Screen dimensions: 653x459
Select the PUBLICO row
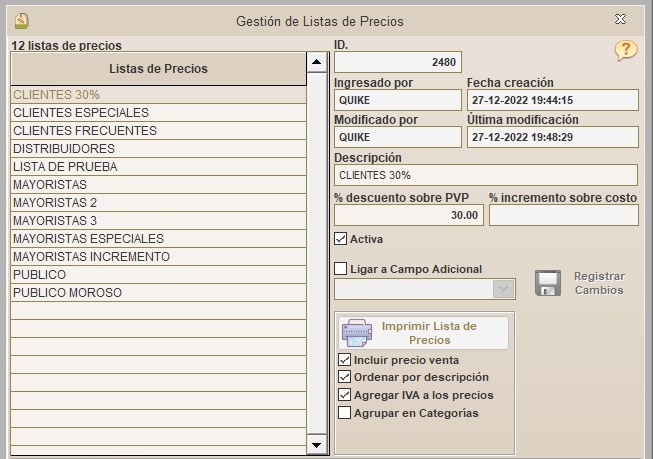click(158, 274)
